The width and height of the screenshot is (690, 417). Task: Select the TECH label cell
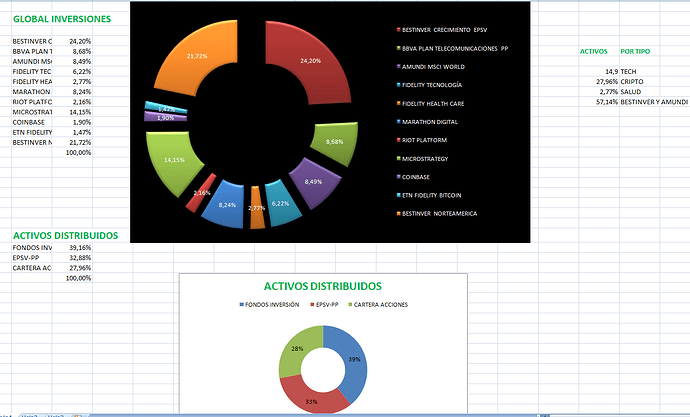click(x=628, y=71)
